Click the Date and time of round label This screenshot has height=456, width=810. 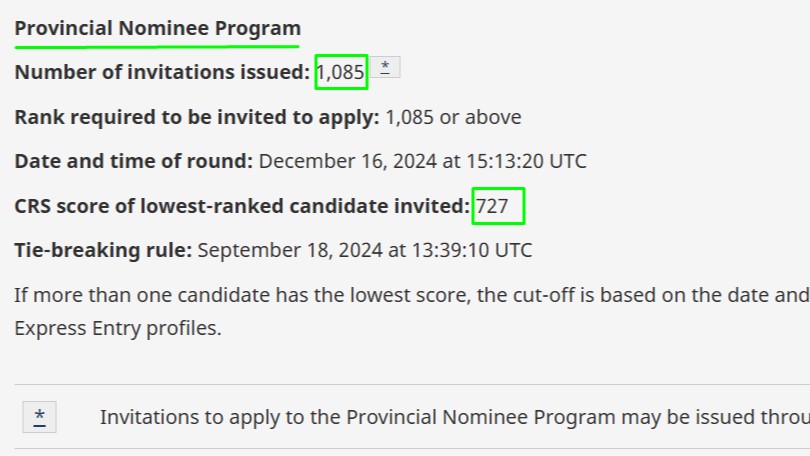[x=134, y=161]
